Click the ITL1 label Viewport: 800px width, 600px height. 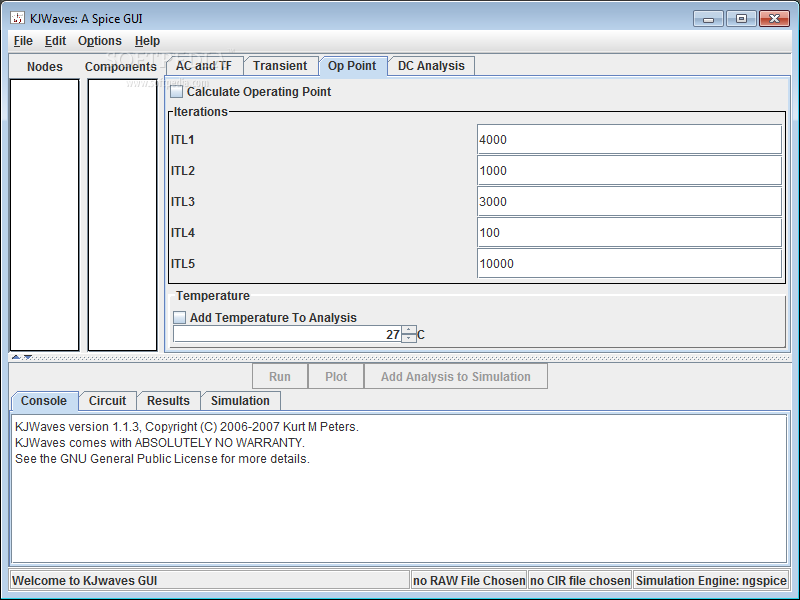[x=183, y=140]
